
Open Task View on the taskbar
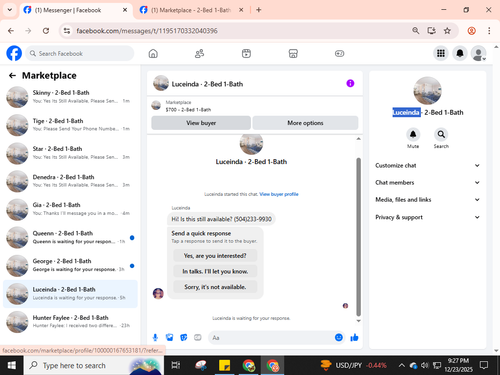176,365
